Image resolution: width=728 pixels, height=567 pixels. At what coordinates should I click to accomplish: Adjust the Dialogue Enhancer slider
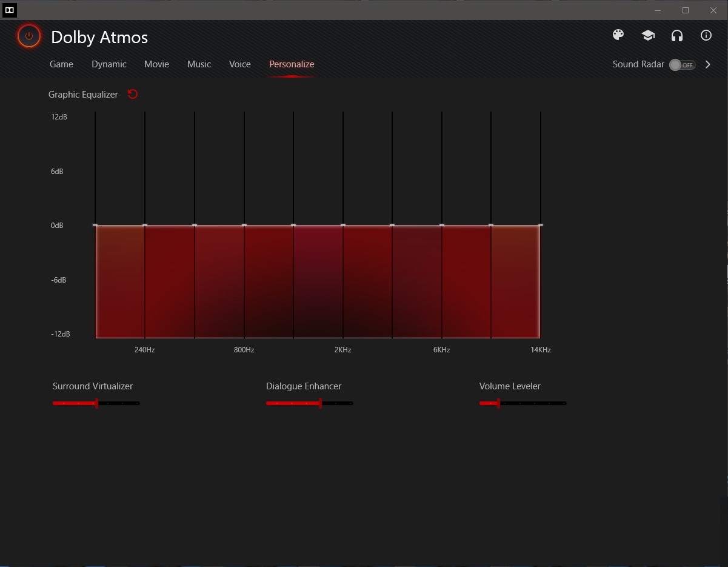310,403
